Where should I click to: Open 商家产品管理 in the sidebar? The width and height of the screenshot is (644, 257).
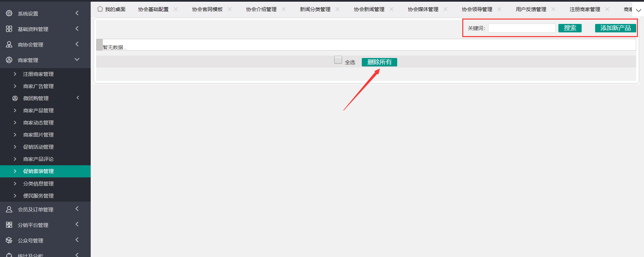click(38, 111)
